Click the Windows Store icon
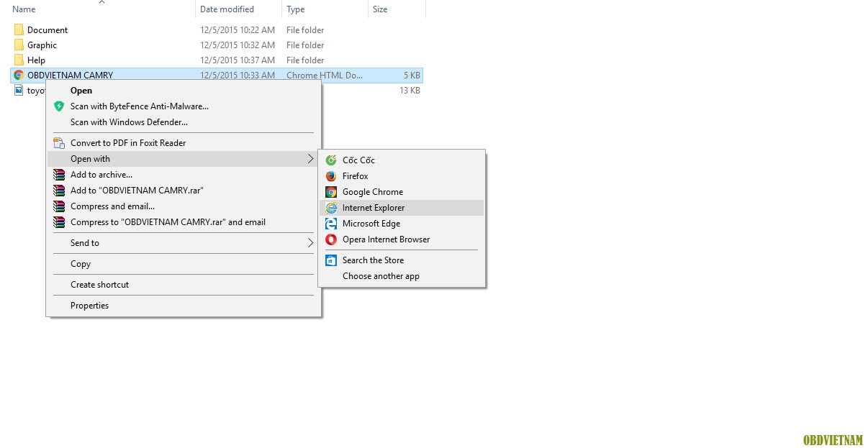Screen dimensions: 868x448 pos(331,260)
